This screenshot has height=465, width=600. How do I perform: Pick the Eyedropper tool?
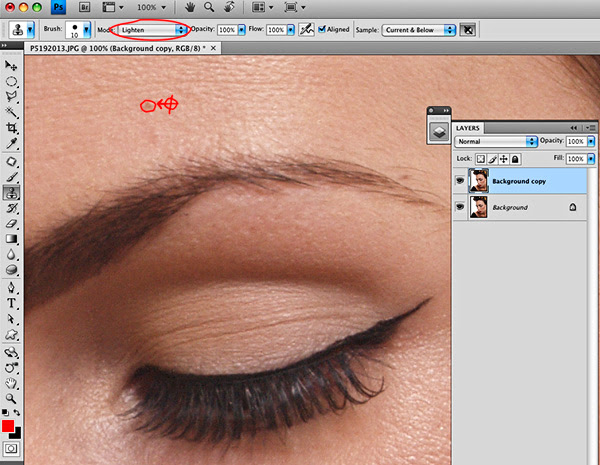click(13, 145)
